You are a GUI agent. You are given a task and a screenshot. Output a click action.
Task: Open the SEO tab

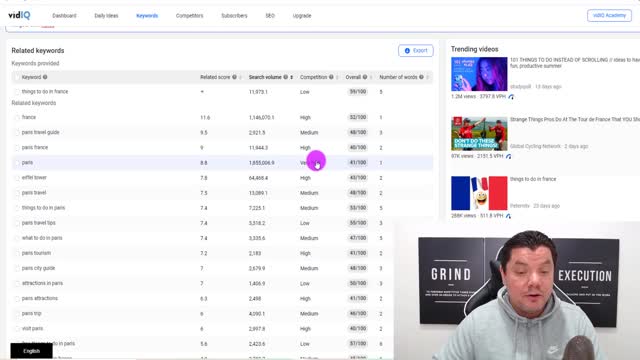click(x=270, y=16)
